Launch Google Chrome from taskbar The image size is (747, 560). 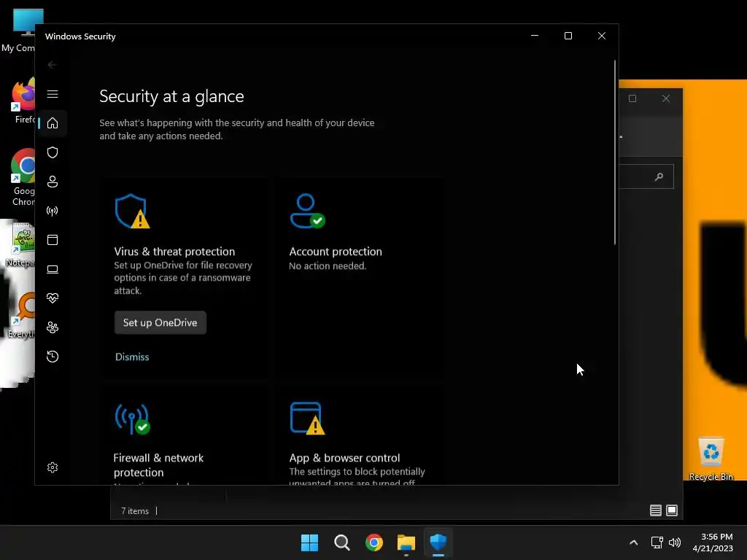coord(374,542)
